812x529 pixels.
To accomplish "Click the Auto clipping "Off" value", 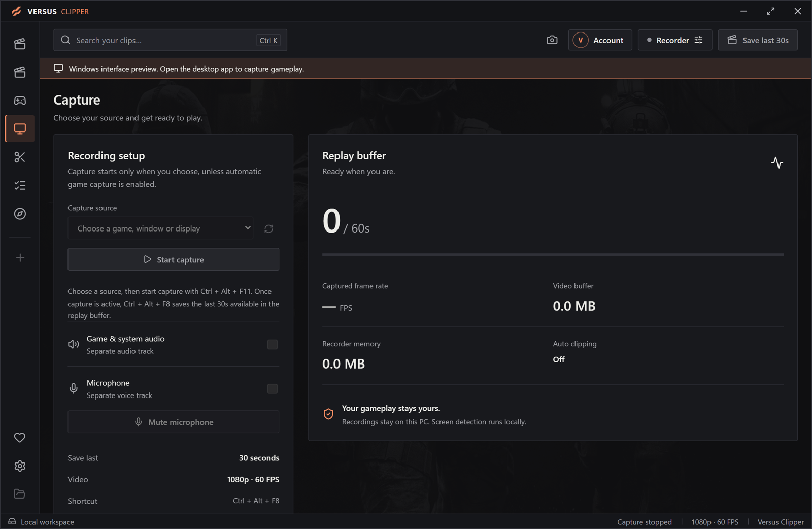I will click(559, 359).
